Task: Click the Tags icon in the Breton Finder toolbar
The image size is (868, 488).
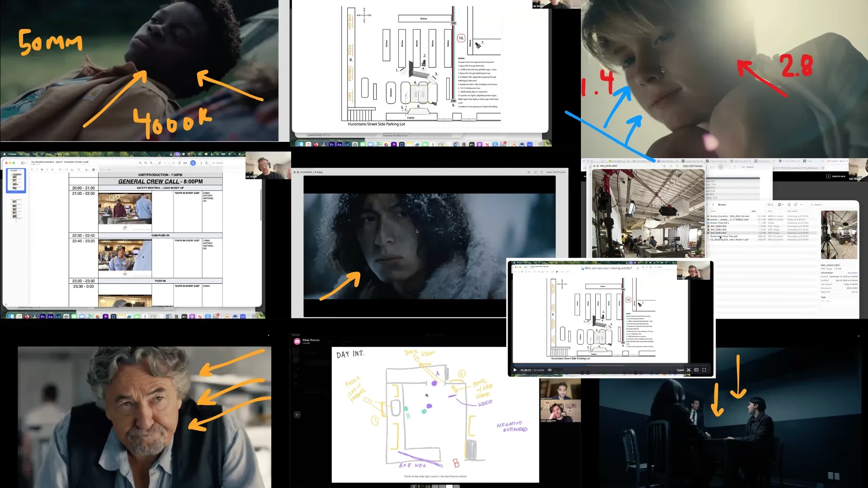Action: pos(795,205)
